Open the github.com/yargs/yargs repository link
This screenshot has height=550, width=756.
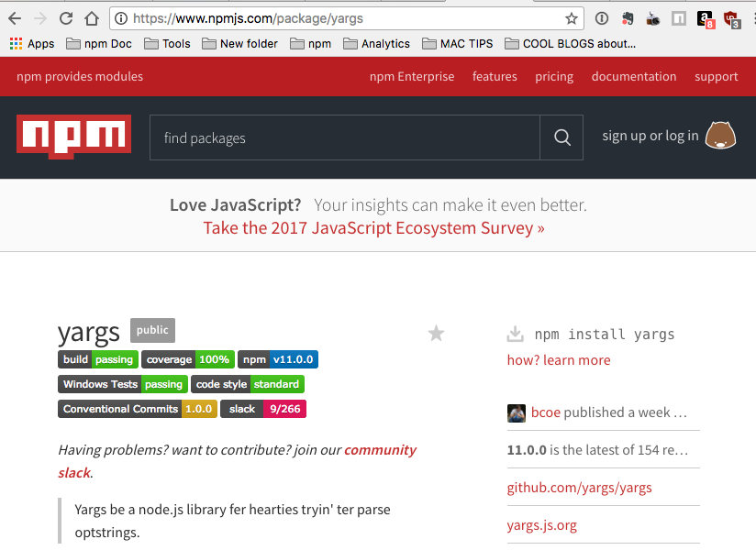pyautogui.click(x=579, y=488)
